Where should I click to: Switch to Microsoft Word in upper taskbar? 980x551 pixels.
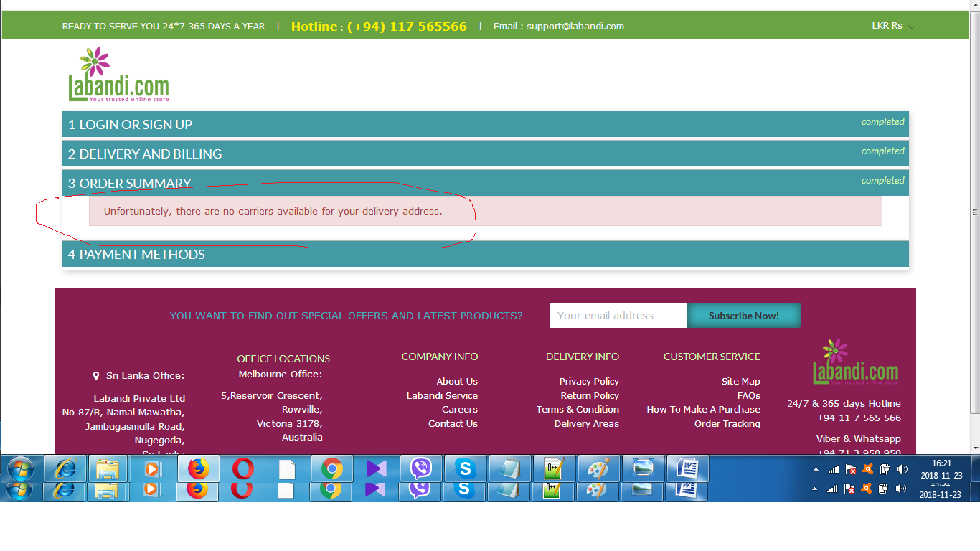point(687,469)
